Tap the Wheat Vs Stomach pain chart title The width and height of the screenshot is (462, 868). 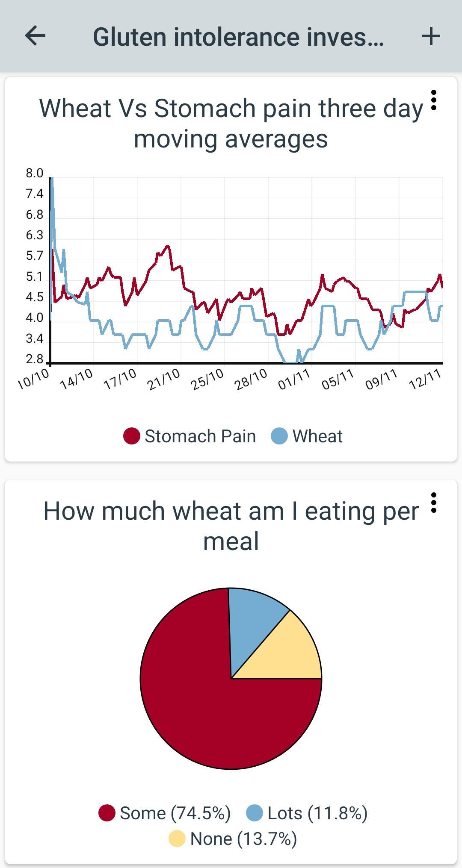tap(231, 123)
